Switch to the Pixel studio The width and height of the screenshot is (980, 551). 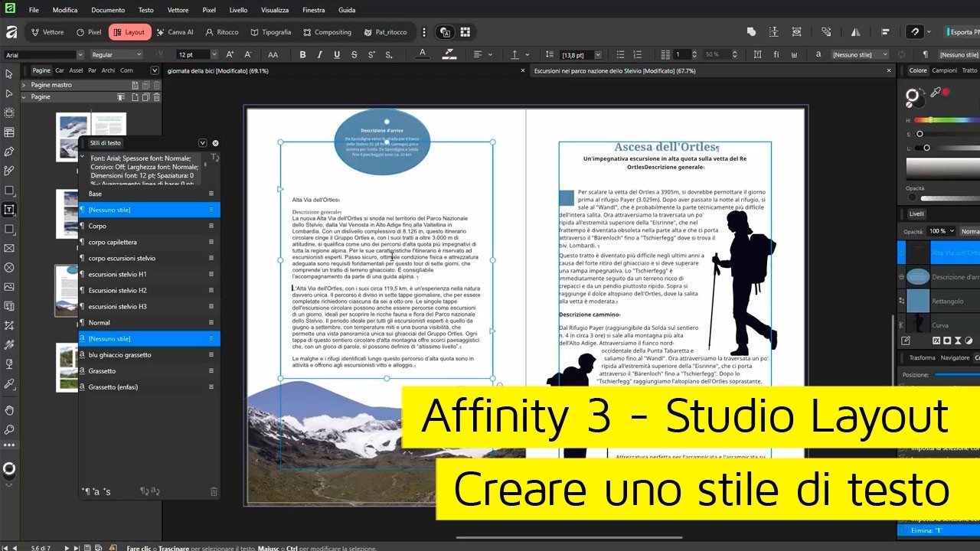89,32
